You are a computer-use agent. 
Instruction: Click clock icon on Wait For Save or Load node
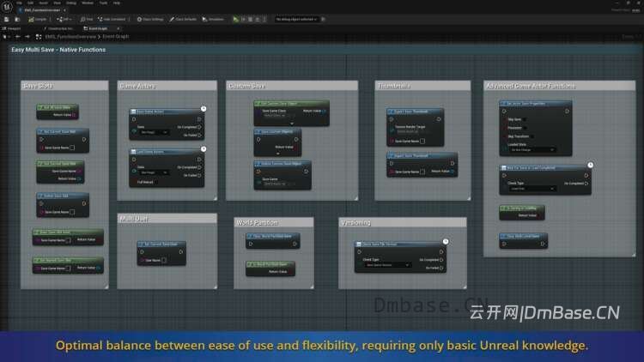click(x=590, y=165)
